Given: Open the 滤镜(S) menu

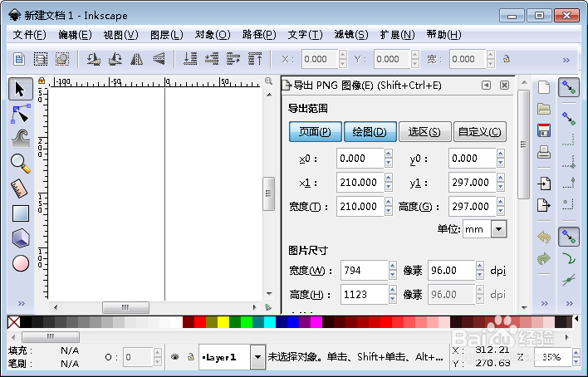Looking at the screenshot, I should coord(351,35).
